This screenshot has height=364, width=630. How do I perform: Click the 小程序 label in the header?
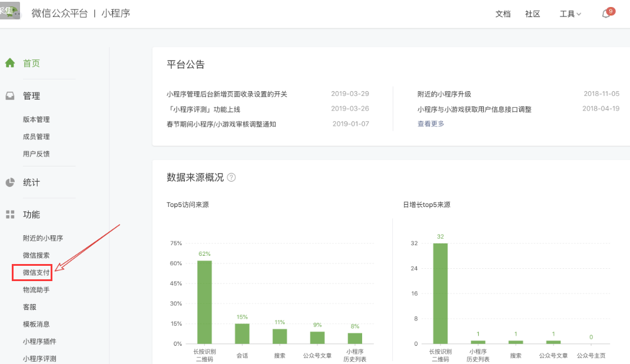116,14
